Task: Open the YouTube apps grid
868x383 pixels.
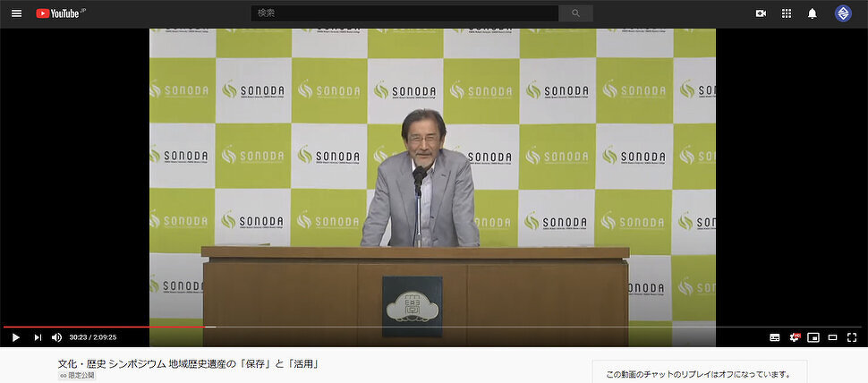Action: click(x=787, y=13)
